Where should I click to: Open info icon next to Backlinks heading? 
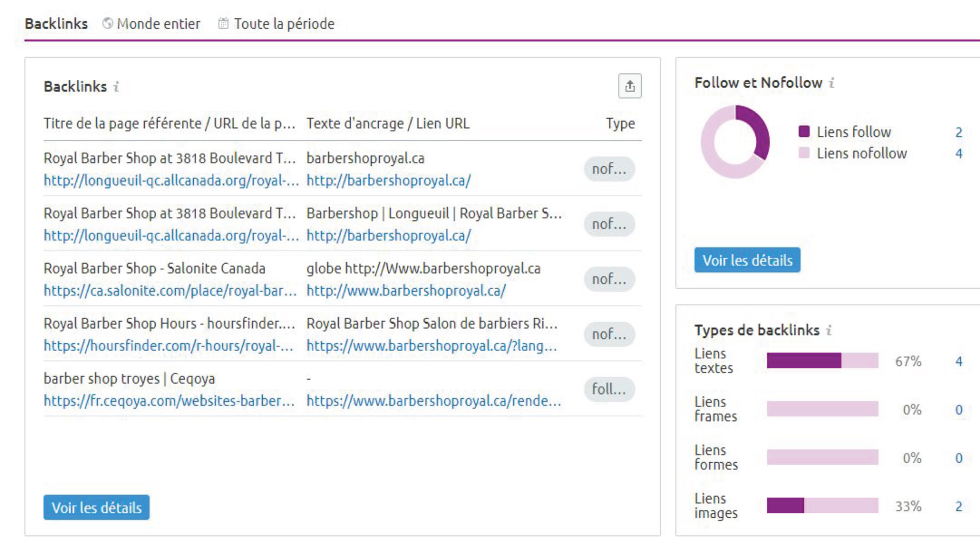pos(116,87)
